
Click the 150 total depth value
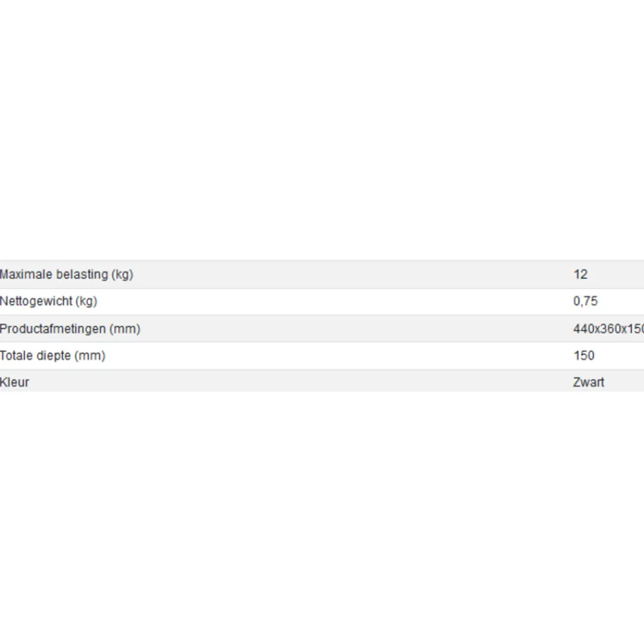coord(584,356)
